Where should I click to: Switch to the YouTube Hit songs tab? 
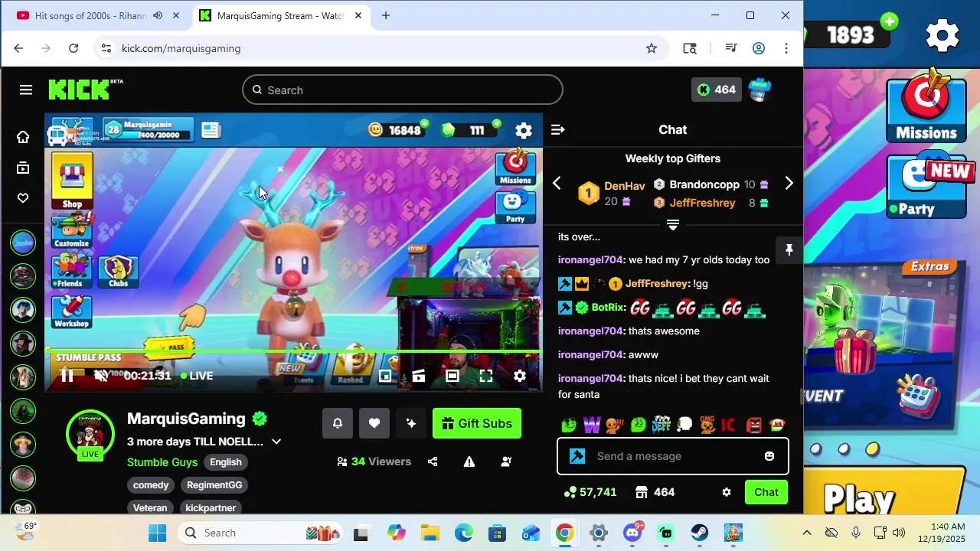[100, 15]
